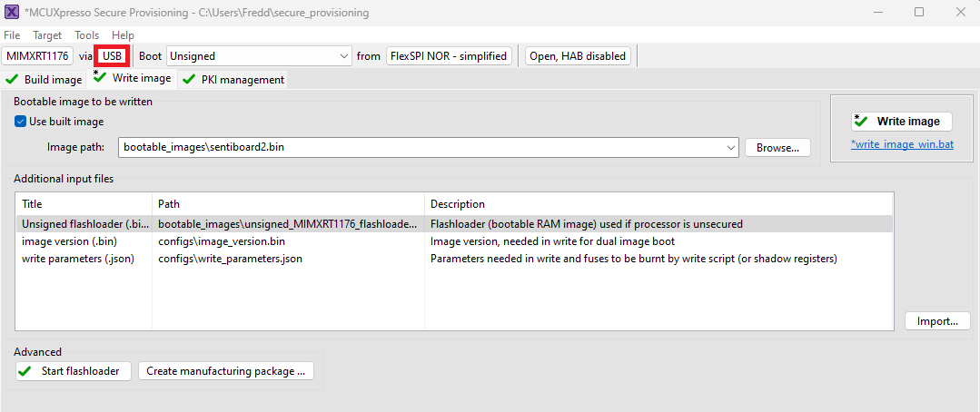
Task: Click the Open, HAB disabled lifecycle button
Action: tap(578, 56)
